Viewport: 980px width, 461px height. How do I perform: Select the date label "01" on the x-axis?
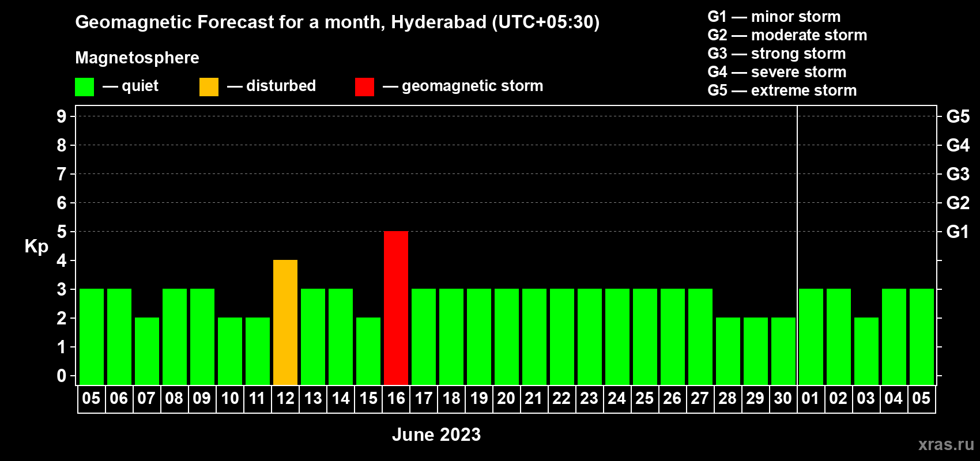point(811,398)
